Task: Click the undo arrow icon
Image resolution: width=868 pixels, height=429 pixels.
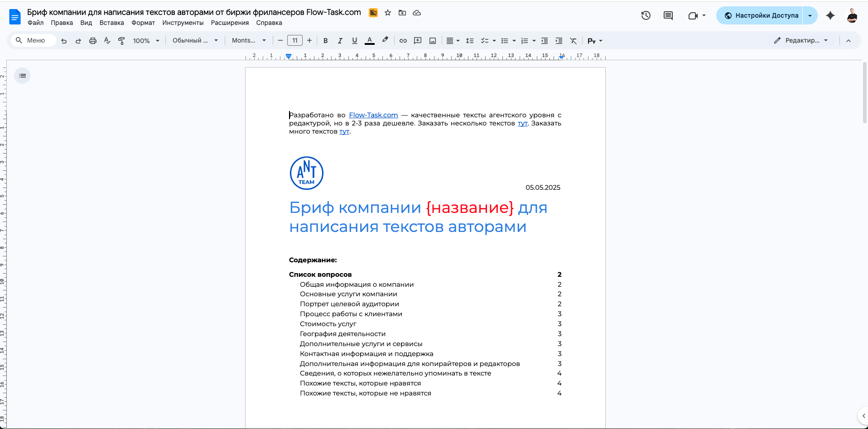Action: 64,41
